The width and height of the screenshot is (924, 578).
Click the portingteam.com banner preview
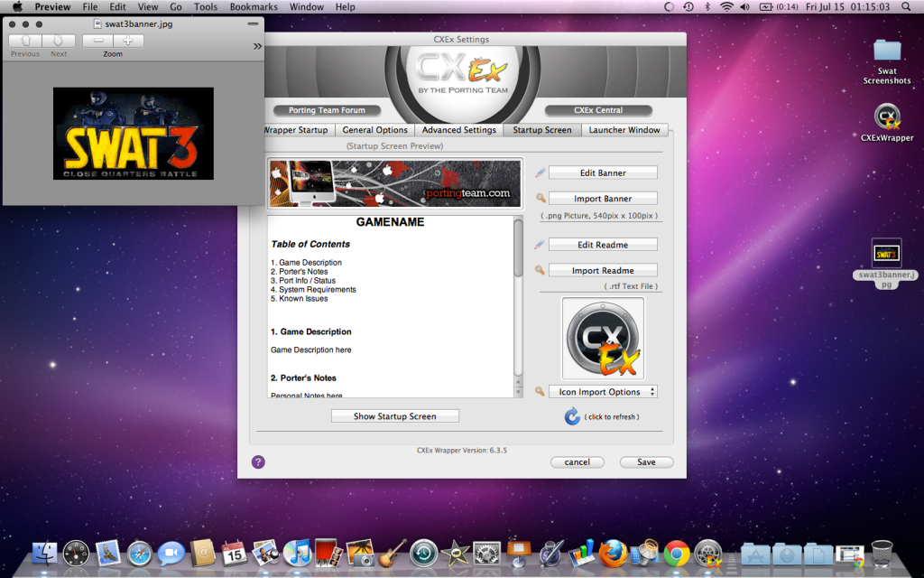[x=395, y=183]
